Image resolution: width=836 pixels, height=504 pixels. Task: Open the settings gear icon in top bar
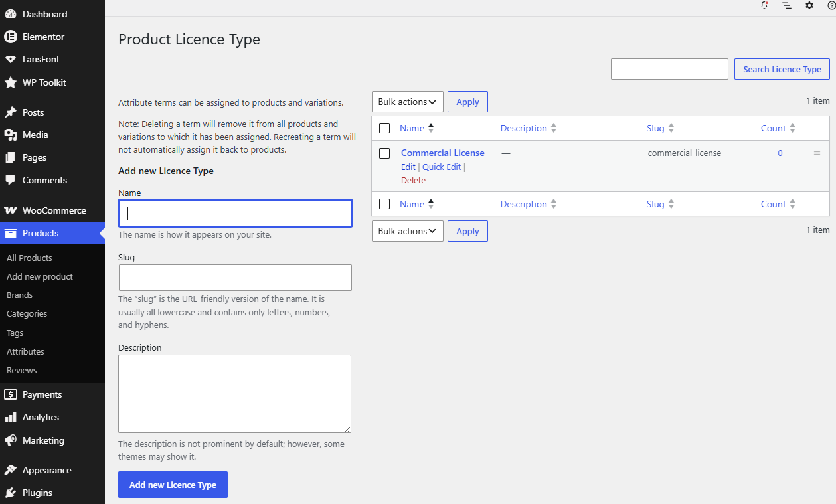click(x=809, y=5)
